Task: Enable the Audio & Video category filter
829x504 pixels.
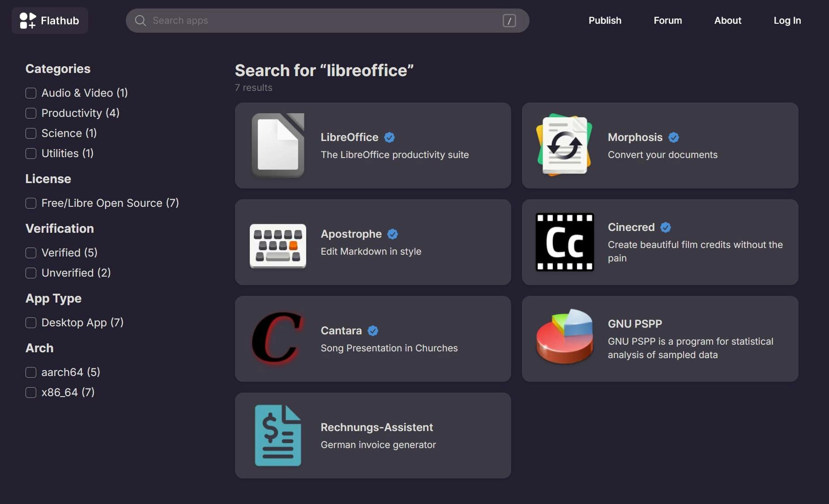Action: 31,93
